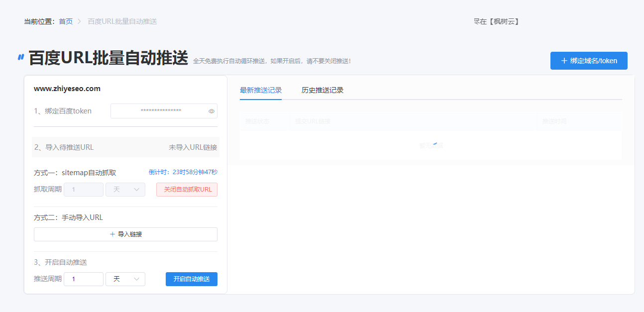Viewport: 644px width, 312px height.
Task: Click the 百度URL批量自动推送 breadcrumb item
Action: [x=122, y=21]
